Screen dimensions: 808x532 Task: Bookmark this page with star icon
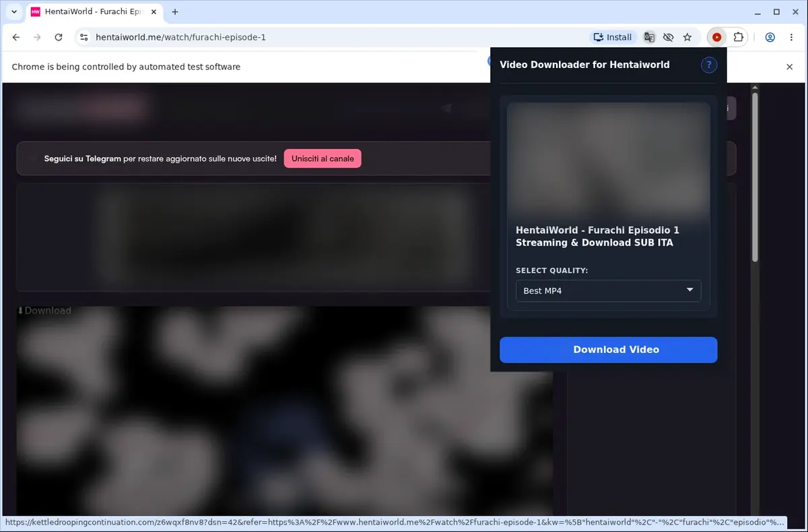point(687,38)
